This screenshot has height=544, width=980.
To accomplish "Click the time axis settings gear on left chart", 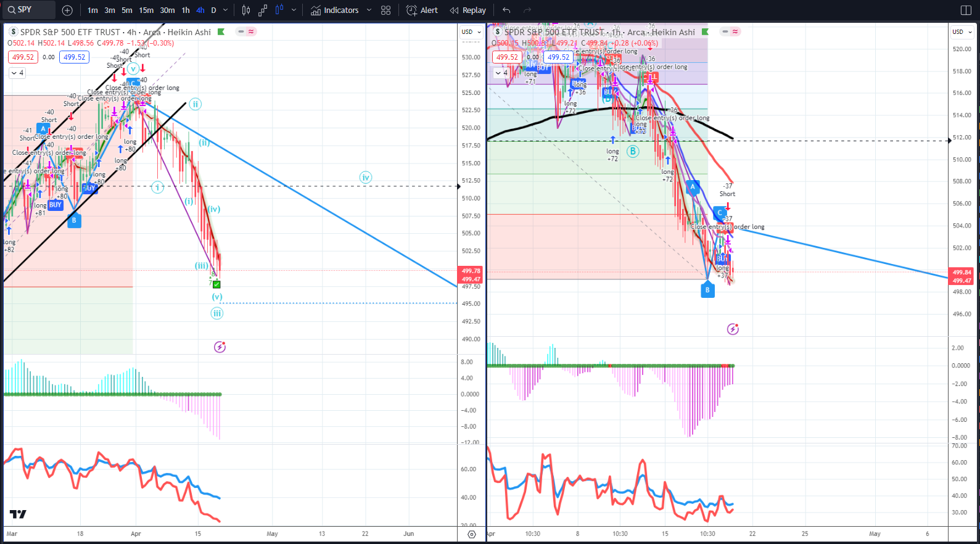I will click(472, 534).
